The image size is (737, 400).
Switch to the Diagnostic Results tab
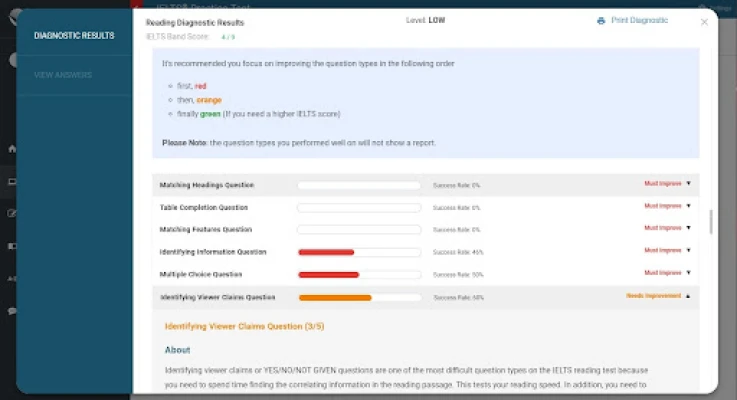coord(74,36)
